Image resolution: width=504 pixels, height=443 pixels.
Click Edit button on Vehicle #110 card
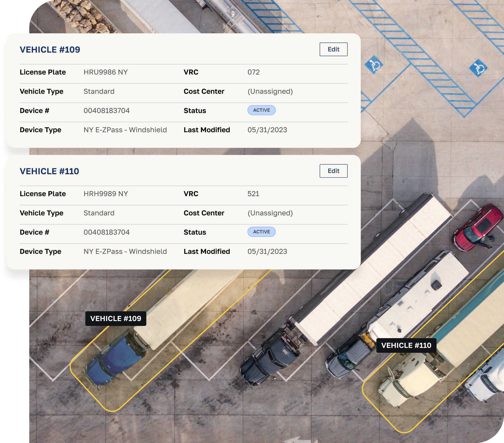(333, 171)
